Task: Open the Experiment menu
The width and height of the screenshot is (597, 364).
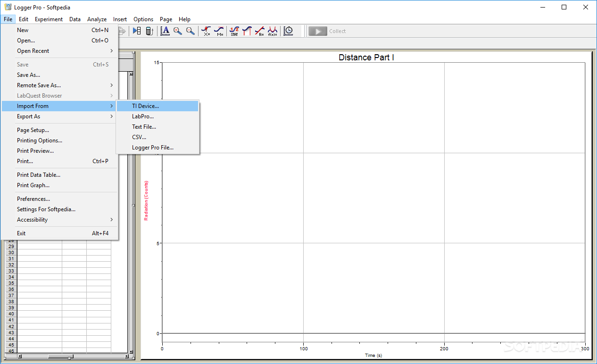Action: click(x=49, y=19)
